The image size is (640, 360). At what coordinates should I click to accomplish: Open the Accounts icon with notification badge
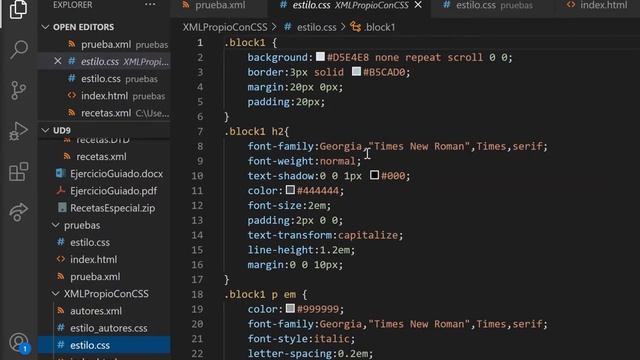tap(19, 342)
